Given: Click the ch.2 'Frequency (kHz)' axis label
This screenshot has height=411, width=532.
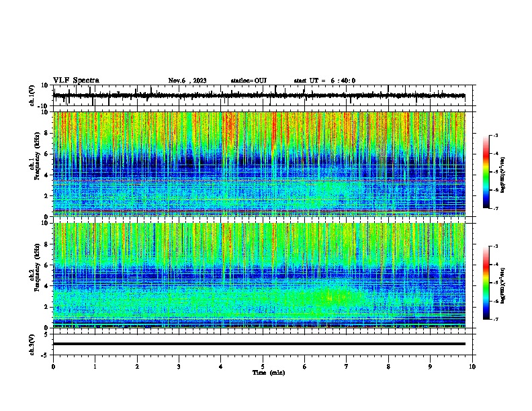Looking at the screenshot, I should (x=37, y=267).
